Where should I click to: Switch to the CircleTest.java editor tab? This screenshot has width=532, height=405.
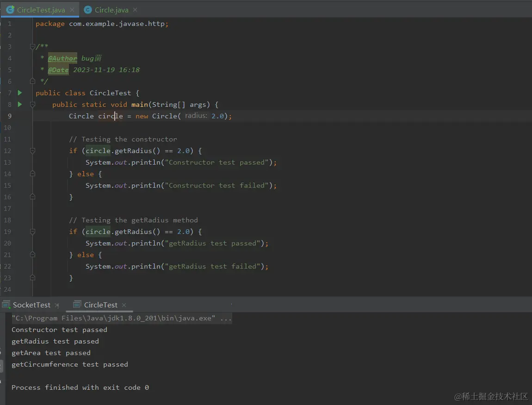(41, 10)
